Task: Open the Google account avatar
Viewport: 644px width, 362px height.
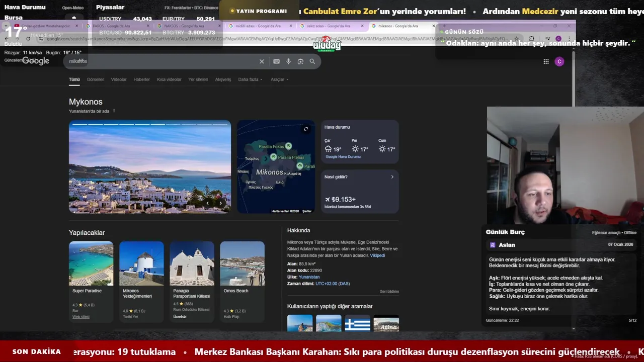Action: click(559, 61)
